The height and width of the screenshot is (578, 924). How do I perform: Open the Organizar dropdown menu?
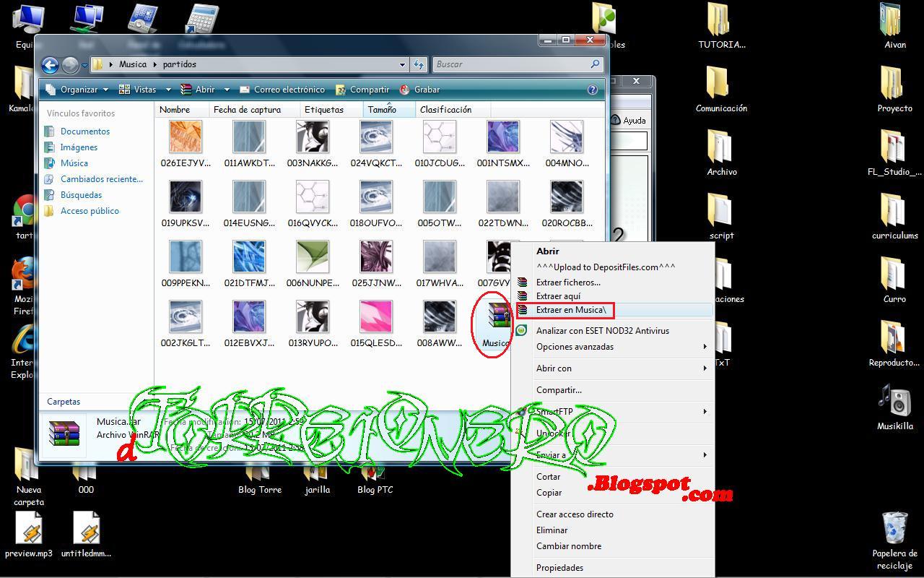tap(77, 90)
